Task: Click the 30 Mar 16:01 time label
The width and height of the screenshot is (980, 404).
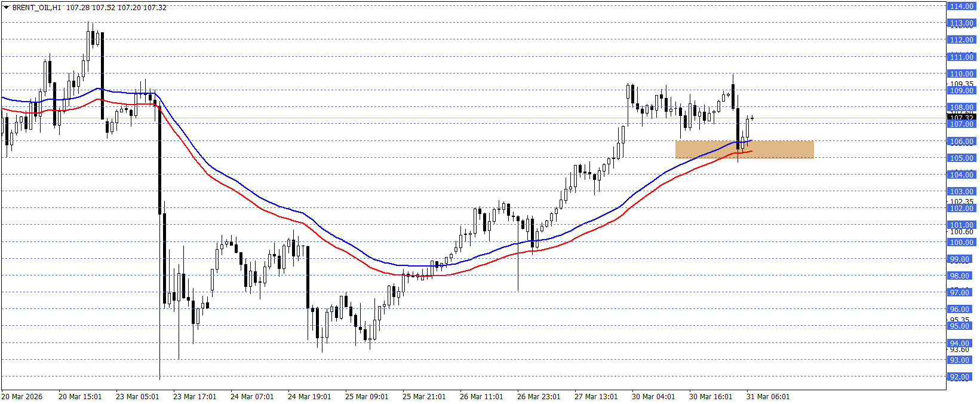Action: (711, 397)
